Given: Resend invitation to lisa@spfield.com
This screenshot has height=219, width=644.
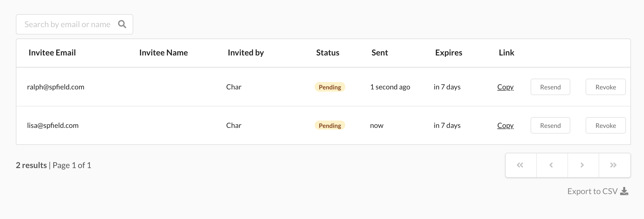Looking at the screenshot, I should pos(550,125).
